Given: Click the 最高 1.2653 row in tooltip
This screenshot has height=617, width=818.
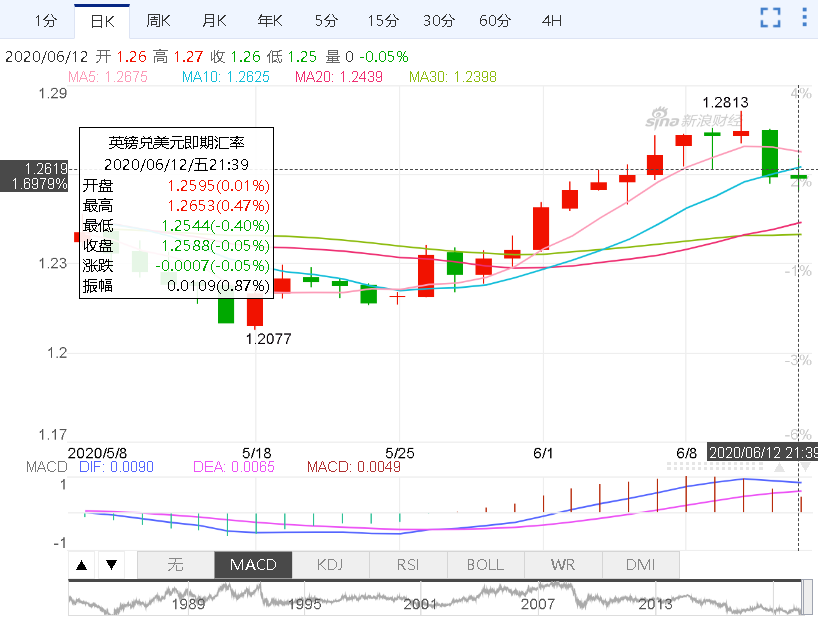Looking at the screenshot, I should [176, 205].
